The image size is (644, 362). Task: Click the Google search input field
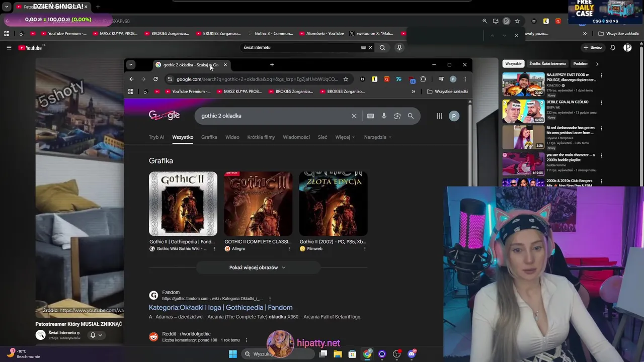(x=274, y=116)
